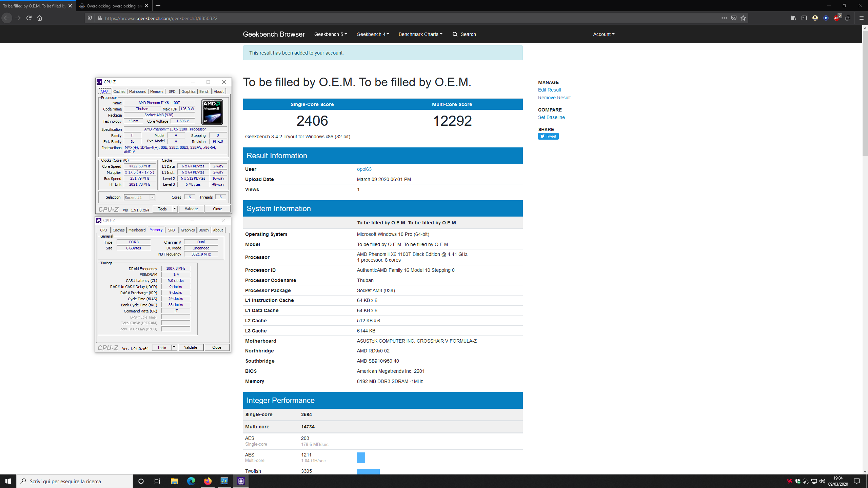Open the chain-link extension icon
Image resolution: width=868 pixels, height=488 pixels.
point(848,18)
